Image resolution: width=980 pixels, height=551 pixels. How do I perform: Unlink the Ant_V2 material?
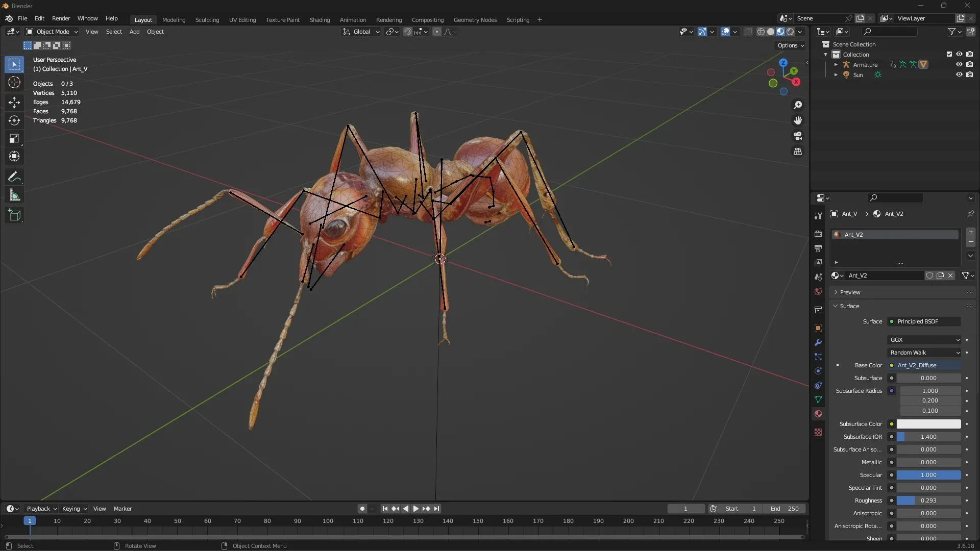pos(950,275)
